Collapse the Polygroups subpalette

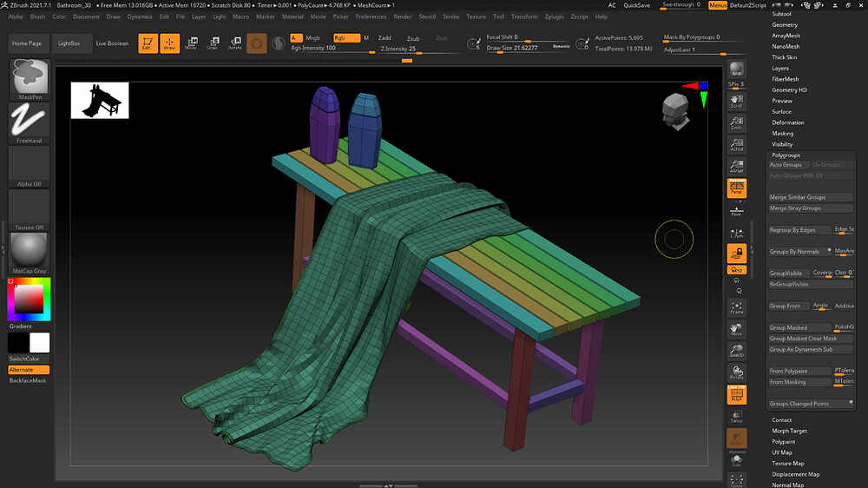point(786,155)
